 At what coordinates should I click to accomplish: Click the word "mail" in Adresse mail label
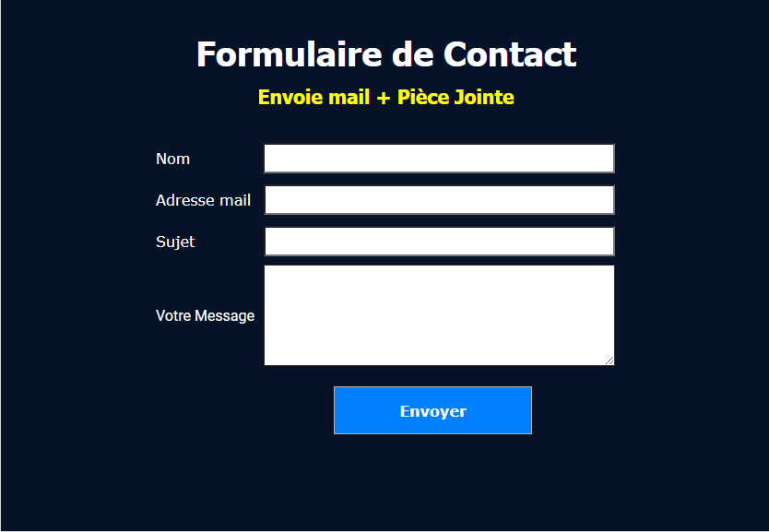[x=234, y=200]
